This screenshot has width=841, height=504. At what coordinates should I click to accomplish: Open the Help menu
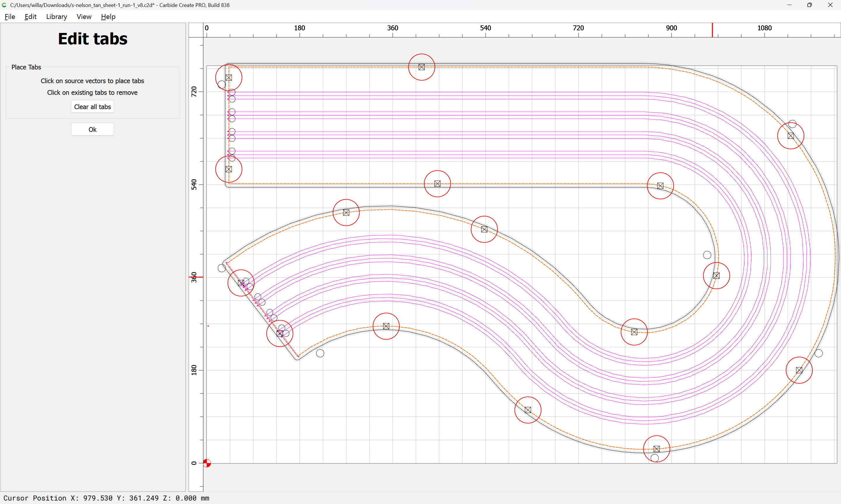[108, 17]
